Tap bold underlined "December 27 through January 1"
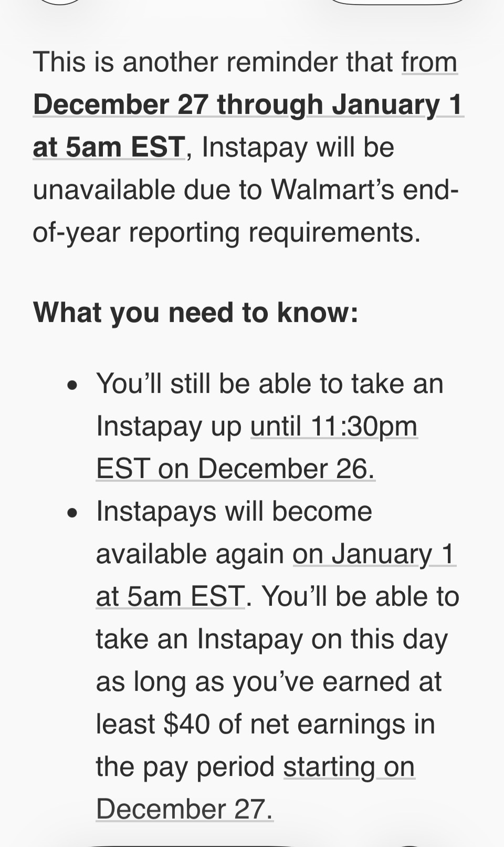 tap(248, 105)
